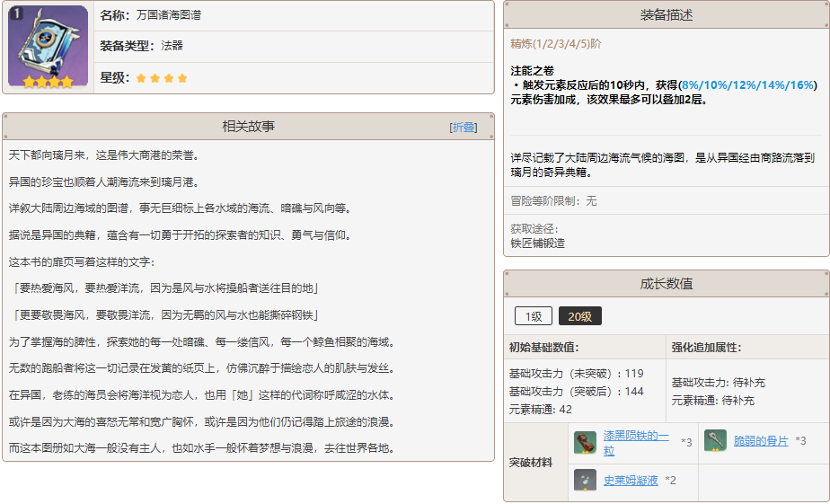The height and width of the screenshot is (504, 830).
Task: Click the weapon name 万国诸海图谱 text
Action: tap(168, 15)
